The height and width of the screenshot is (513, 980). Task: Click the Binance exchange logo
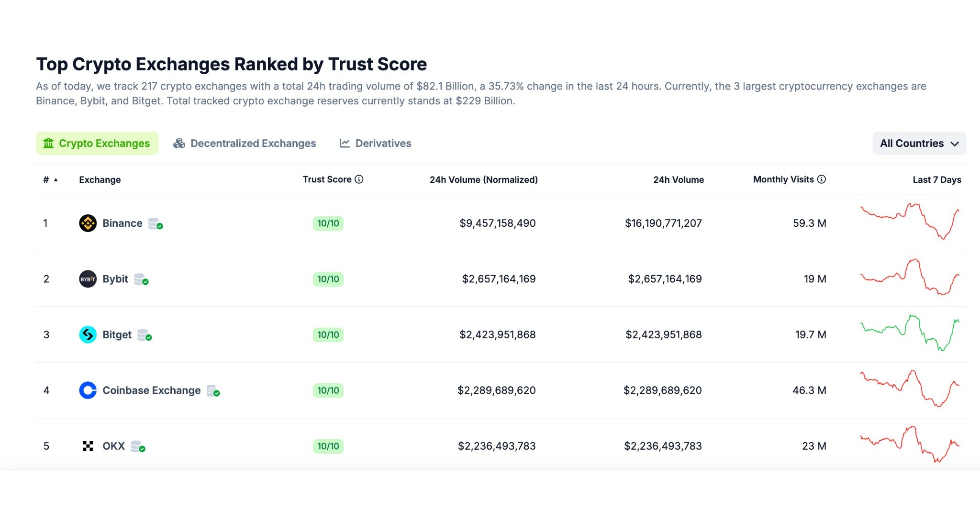click(88, 223)
